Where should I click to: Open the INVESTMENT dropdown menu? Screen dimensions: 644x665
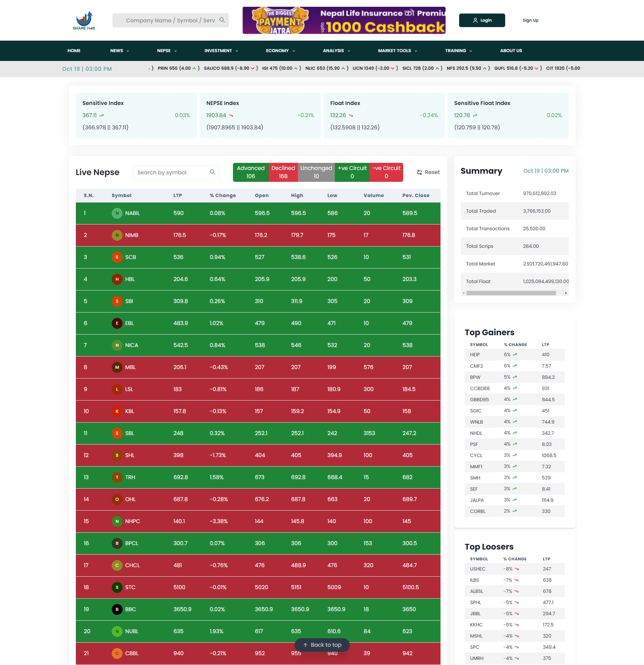coord(221,50)
